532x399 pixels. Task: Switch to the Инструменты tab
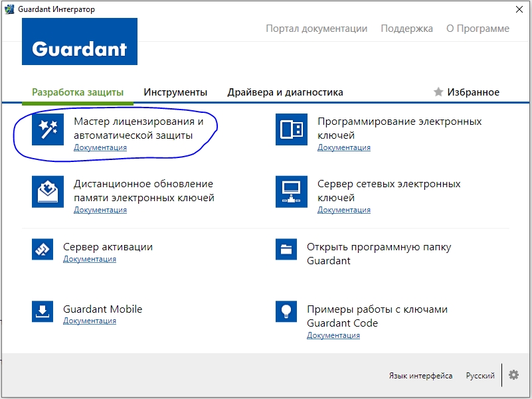(x=175, y=92)
